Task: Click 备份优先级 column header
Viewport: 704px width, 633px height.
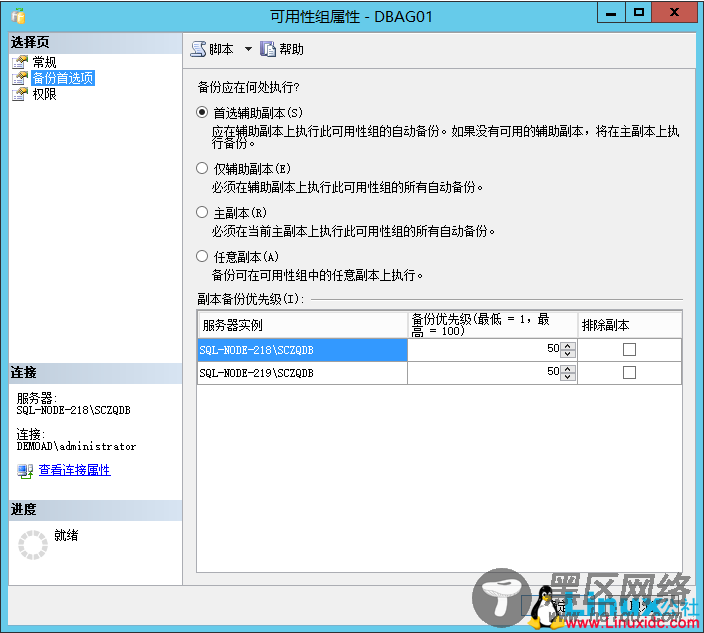Action: [x=492, y=325]
